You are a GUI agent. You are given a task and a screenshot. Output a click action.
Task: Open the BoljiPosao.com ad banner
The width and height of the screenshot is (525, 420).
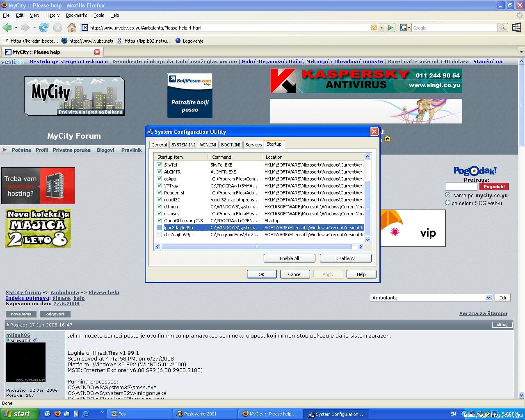[x=190, y=95]
